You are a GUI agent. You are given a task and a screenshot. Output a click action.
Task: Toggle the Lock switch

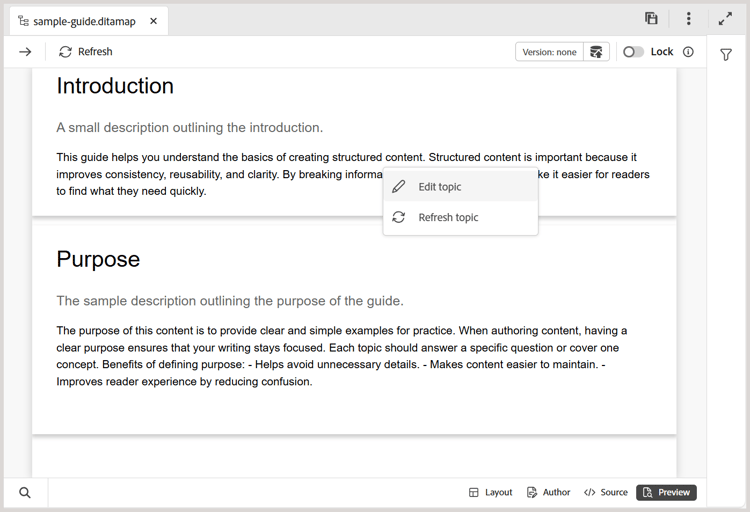(x=633, y=52)
